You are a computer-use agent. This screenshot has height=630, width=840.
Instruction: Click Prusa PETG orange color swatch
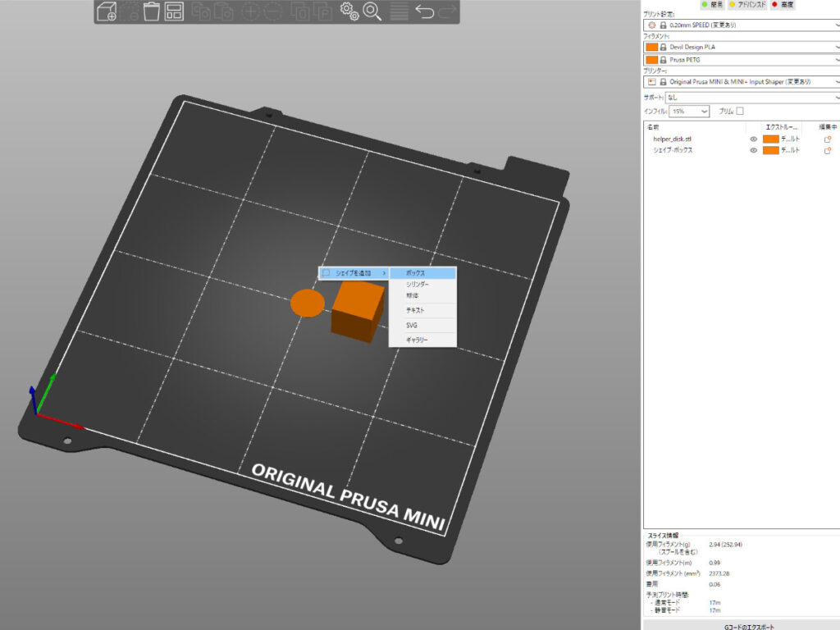[x=652, y=60]
